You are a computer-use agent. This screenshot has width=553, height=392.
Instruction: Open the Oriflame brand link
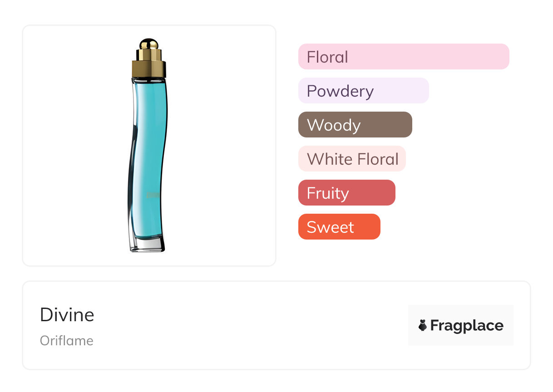(67, 341)
